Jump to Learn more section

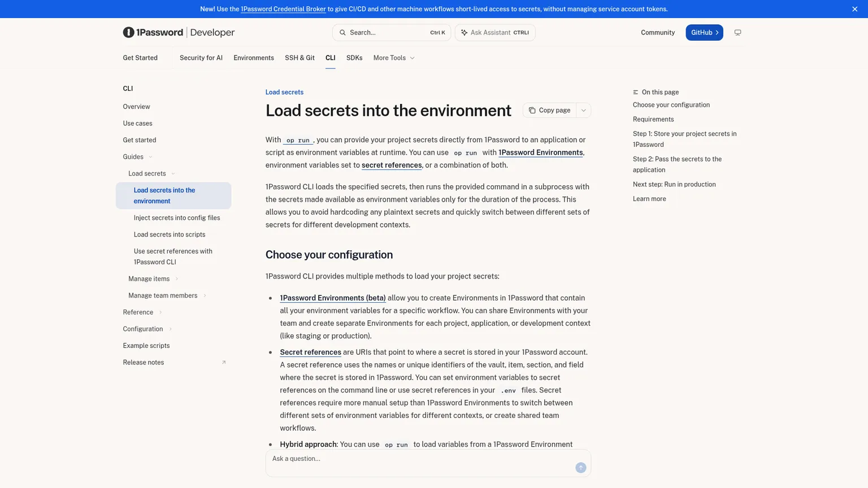(649, 199)
